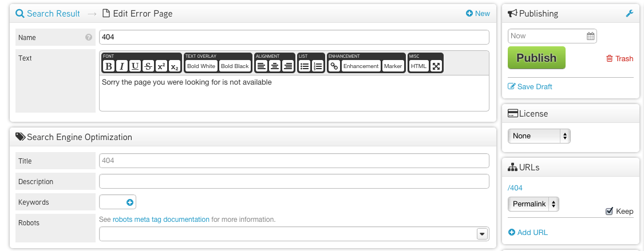Click the SEO Title input field

[294, 160]
